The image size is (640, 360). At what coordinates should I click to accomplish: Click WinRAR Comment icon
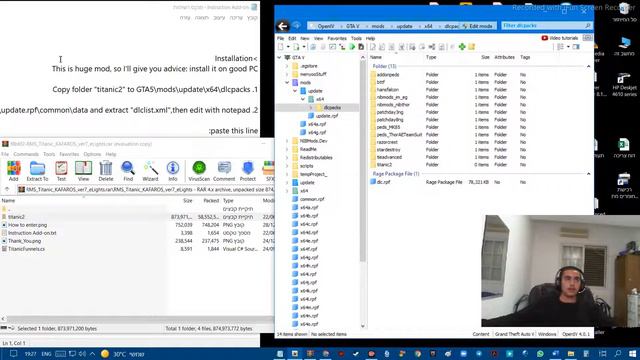click(x=224, y=171)
